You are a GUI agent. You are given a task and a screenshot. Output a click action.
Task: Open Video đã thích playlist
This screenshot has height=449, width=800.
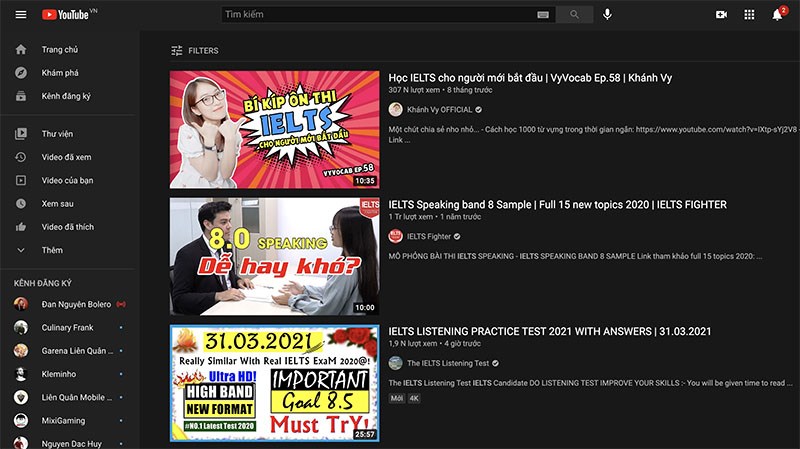pos(69,227)
